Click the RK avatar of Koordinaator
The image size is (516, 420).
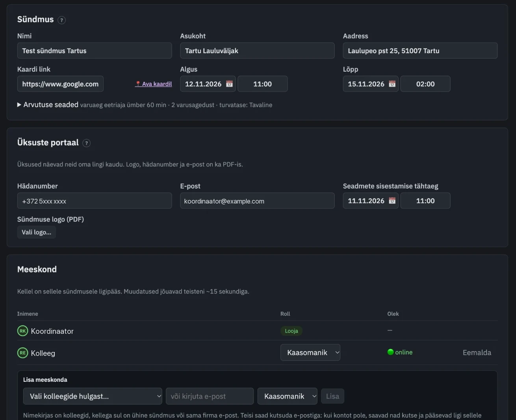pyautogui.click(x=23, y=331)
